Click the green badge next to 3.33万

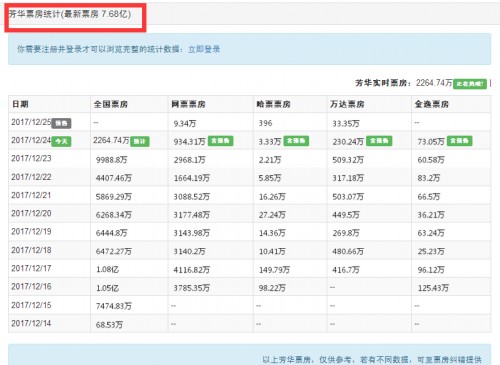pos(296,141)
